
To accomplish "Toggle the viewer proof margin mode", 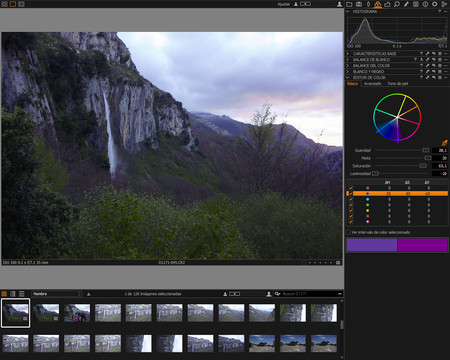I will (x=21, y=4).
